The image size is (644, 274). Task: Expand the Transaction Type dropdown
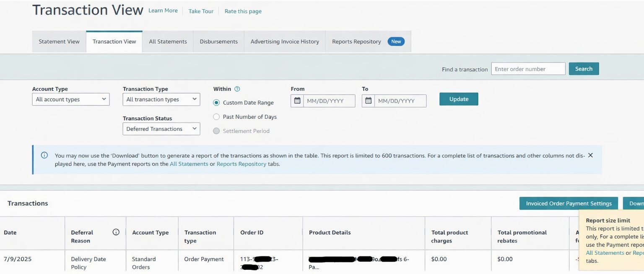(161, 99)
